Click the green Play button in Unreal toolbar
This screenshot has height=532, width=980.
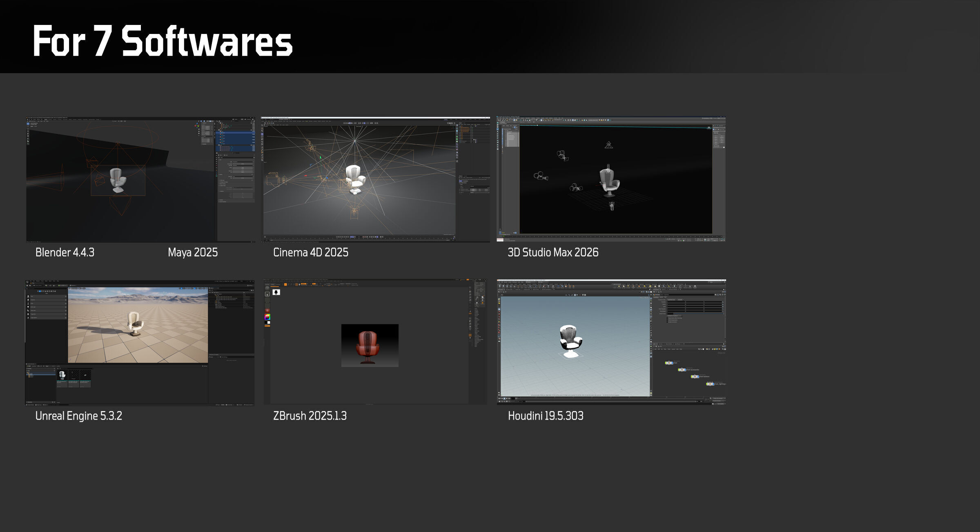(x=59, y=286)
